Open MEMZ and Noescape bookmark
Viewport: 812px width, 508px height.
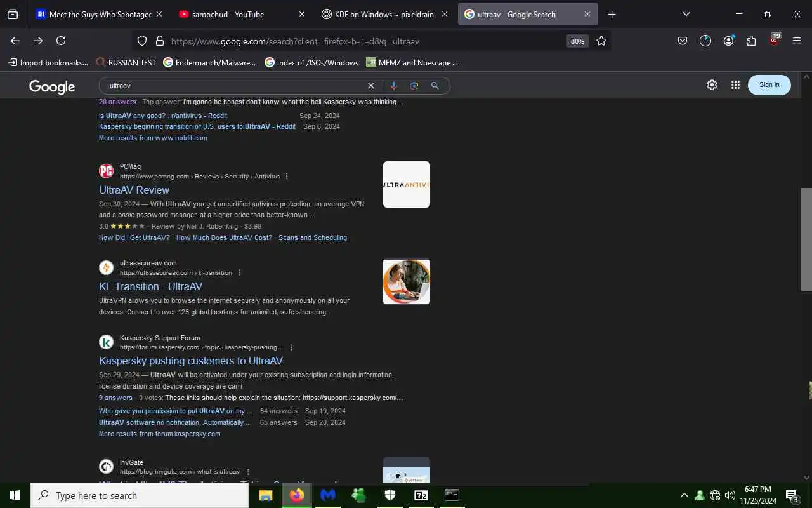coord(412,62)
